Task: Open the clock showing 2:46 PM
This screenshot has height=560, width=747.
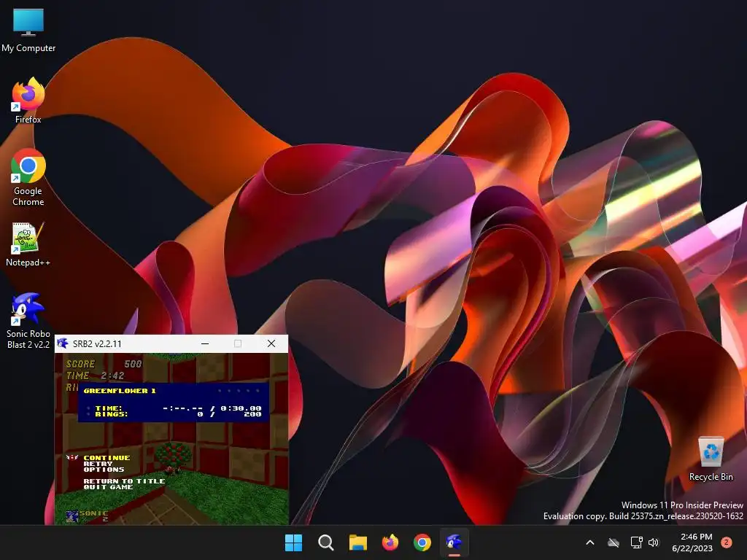Action: coord(692,542)
